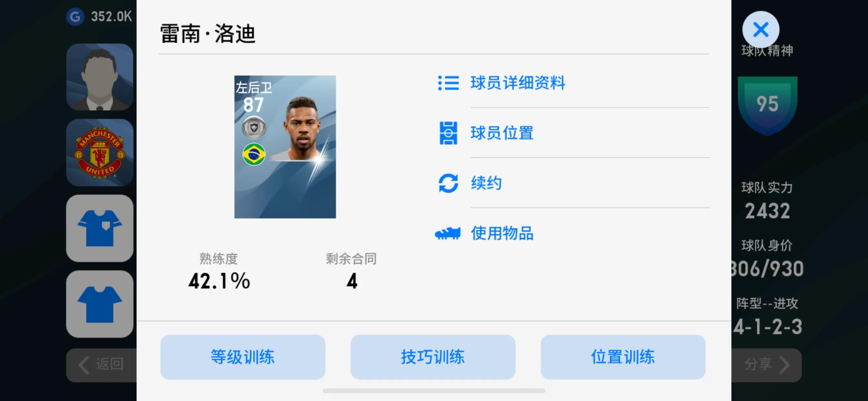This screenshot has width=868, height=401.
Task: Open the plain blue shirt icon
Action: 100,304
